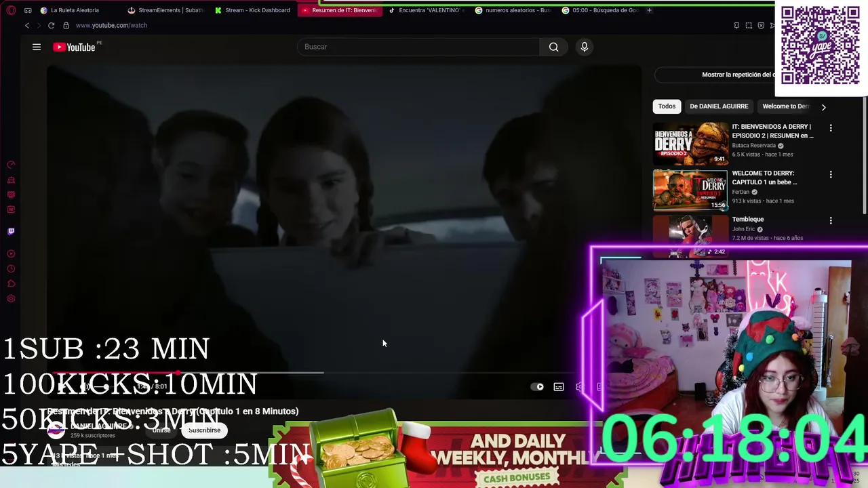Open the extensions cube in Opera sidebar
Screen dimensions: 868x488
tap(11, 283)
